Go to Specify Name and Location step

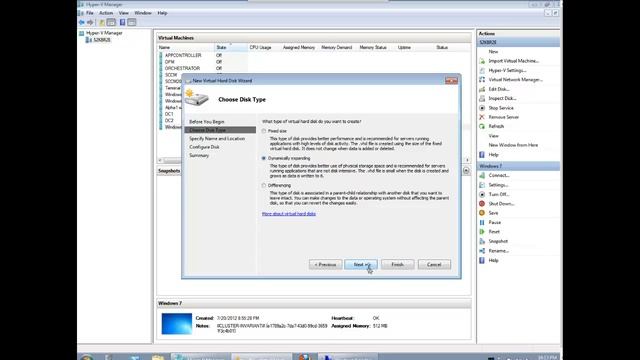pyautogui.click(x=217, y=138)
